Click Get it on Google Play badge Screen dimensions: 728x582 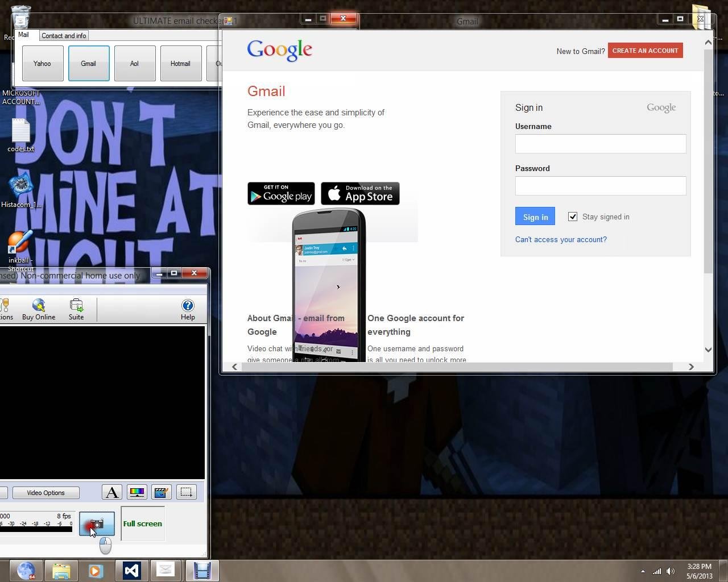click(x=281, y=193)
